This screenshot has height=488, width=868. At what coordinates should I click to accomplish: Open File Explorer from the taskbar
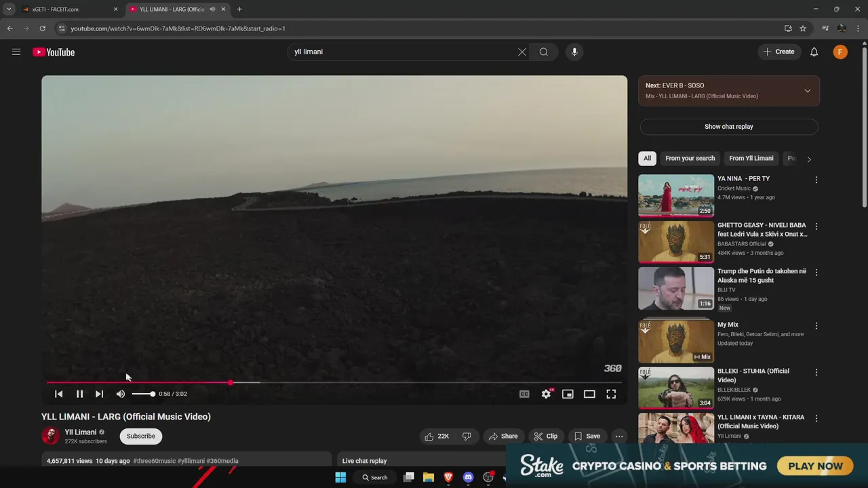click(429, 477)
